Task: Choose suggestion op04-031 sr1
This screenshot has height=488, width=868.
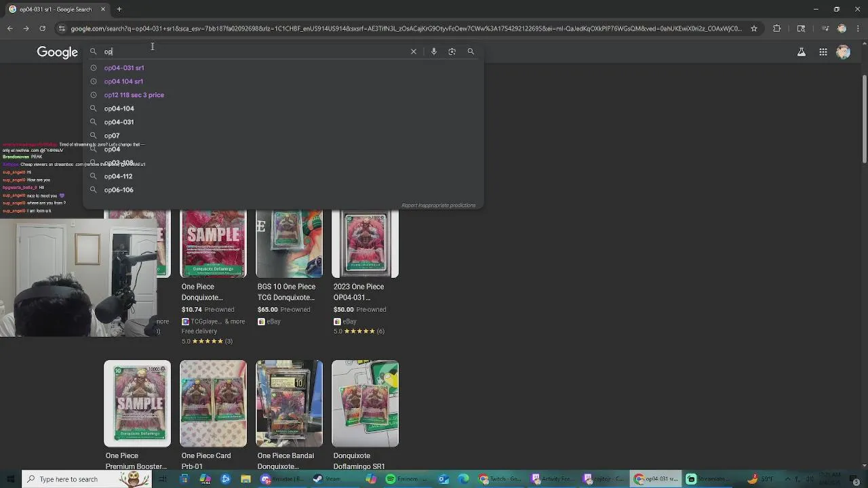Action: 124,68
